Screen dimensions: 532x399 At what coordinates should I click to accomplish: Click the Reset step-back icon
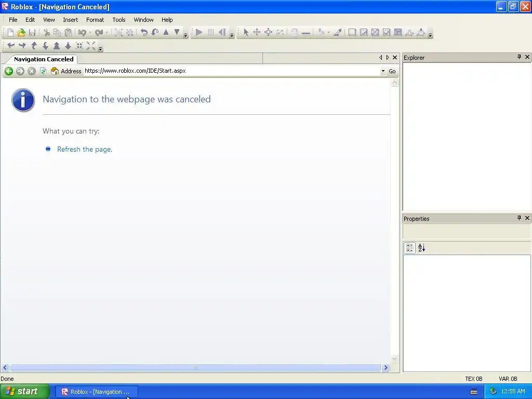tap(222, 33)
